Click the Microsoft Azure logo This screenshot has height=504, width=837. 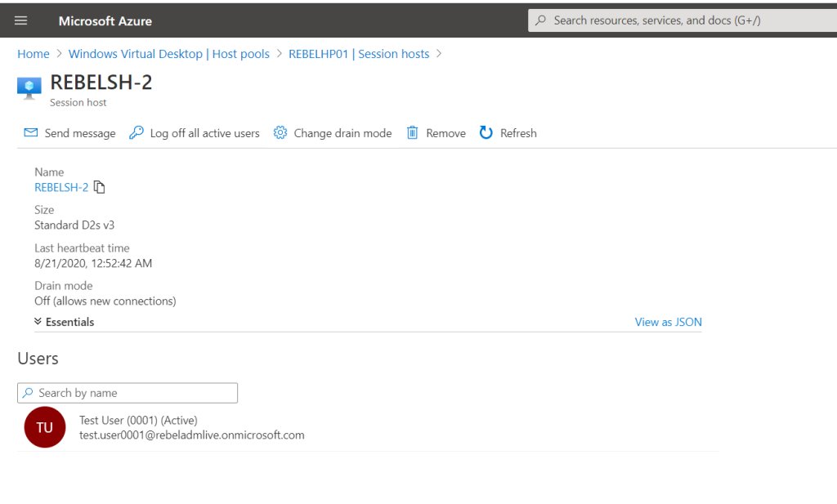tap(105, 20)
